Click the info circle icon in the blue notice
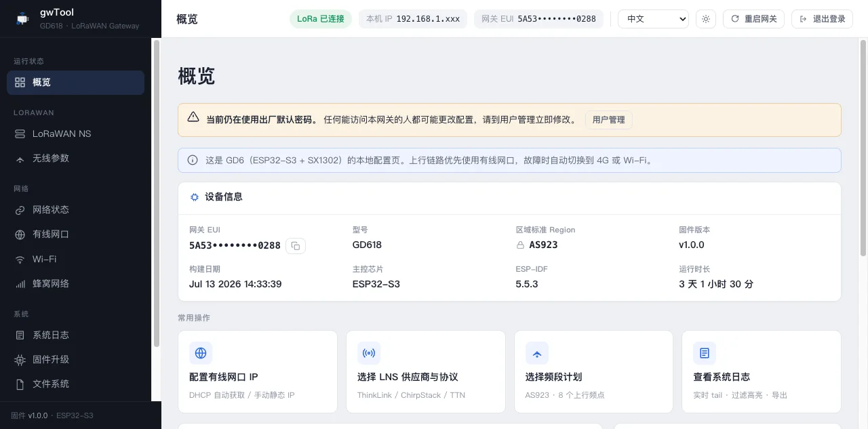Screen dimensions: 868x429 (193, 161)
